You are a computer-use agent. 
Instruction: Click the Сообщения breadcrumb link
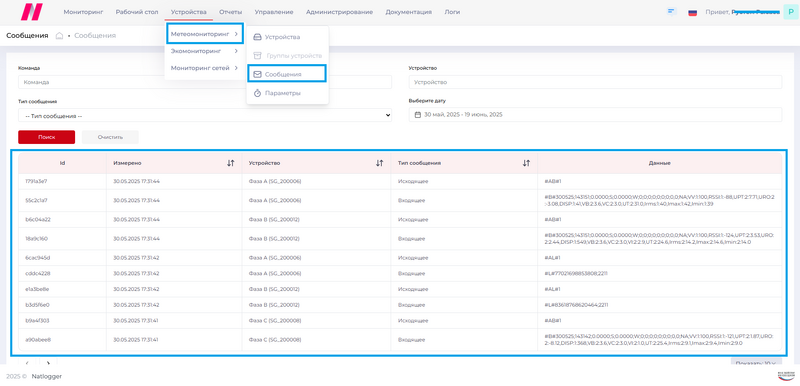click(x=95, y=36)
